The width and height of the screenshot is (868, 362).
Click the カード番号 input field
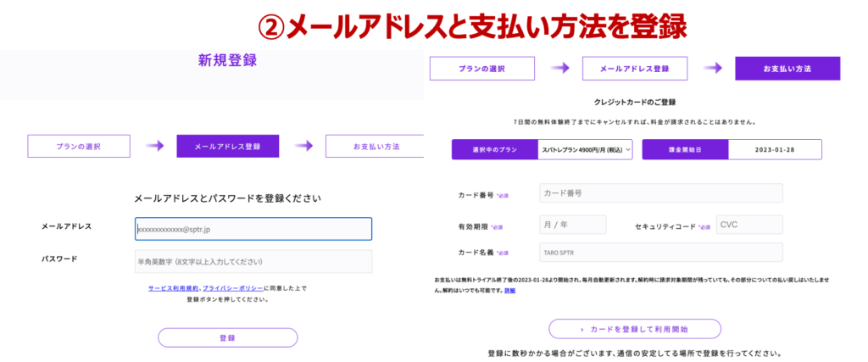pos(660,193)
